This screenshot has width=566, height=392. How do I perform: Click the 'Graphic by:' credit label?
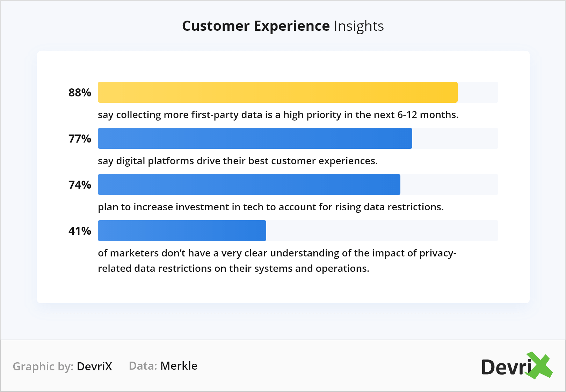point(43,366)
